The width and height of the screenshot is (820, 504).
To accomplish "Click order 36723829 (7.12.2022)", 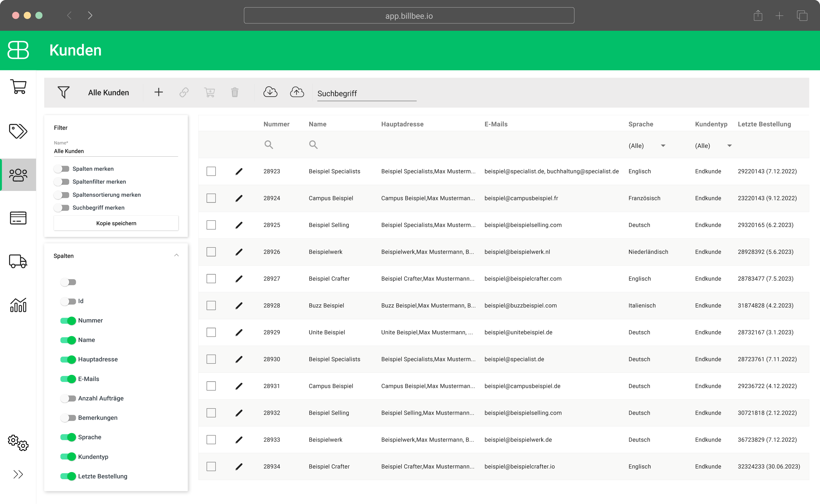I will [x=767, y=440].
